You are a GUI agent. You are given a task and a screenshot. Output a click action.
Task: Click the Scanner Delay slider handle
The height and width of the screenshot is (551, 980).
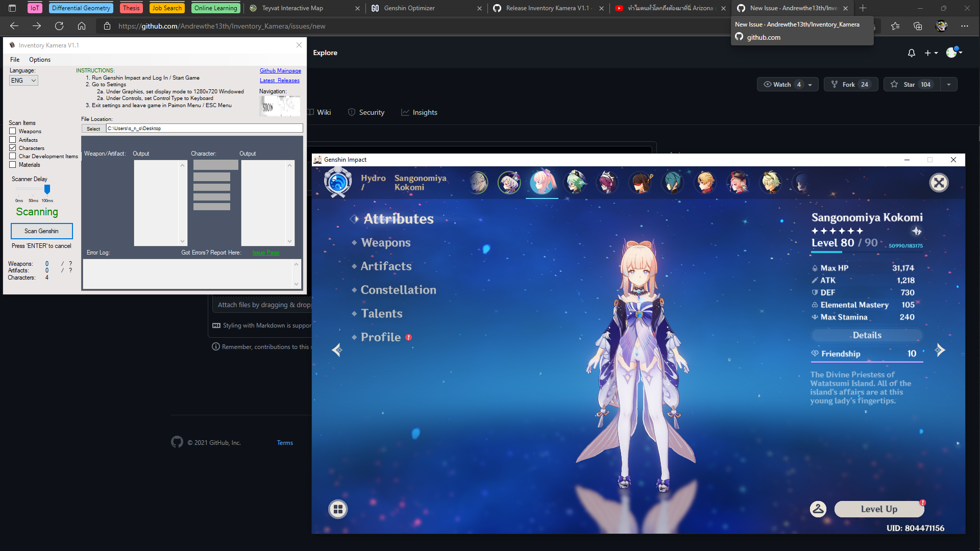coord(47,189)
